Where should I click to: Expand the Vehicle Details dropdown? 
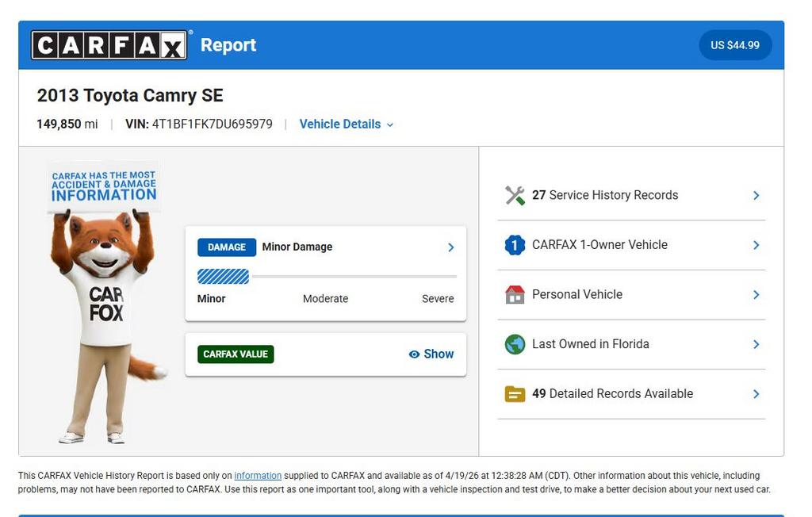pyautogui.click(x=346, y=124)
